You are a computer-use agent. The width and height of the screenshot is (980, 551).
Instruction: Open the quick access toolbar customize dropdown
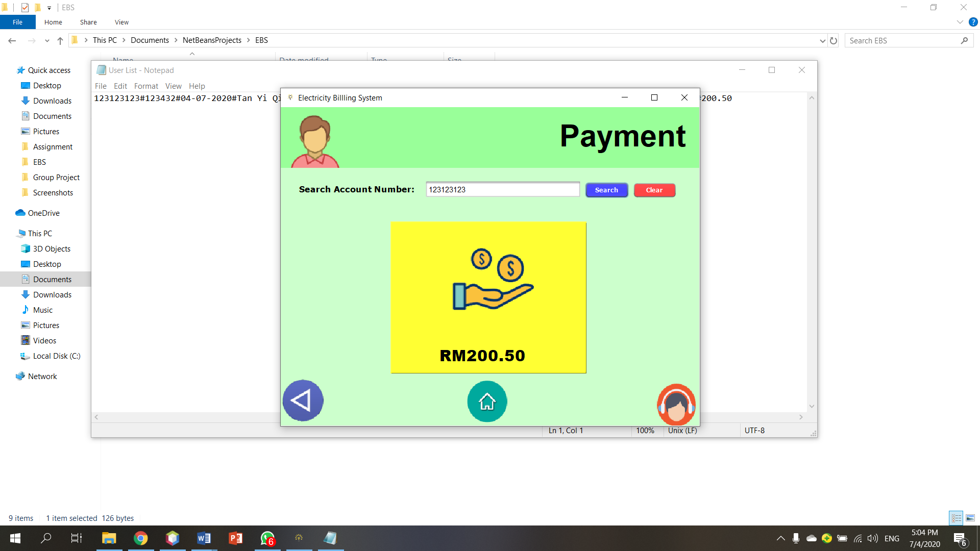tap(49, 8)
